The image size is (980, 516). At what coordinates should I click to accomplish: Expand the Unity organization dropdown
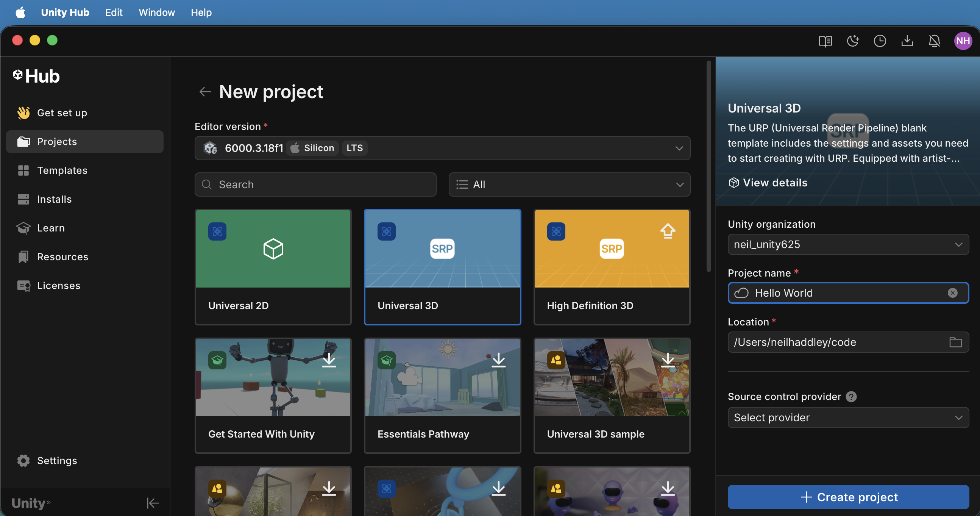point(848,244)
